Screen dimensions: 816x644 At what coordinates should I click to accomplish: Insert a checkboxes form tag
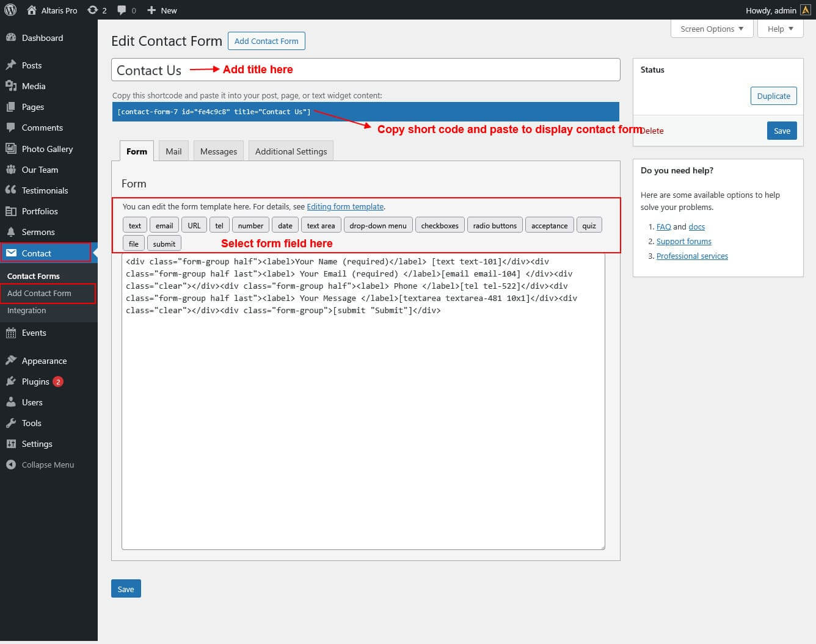440,225
